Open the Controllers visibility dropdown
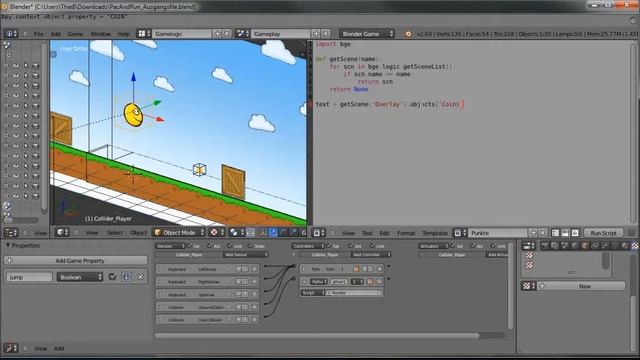This screenshot has height=360, width=640. coord(308,246)
